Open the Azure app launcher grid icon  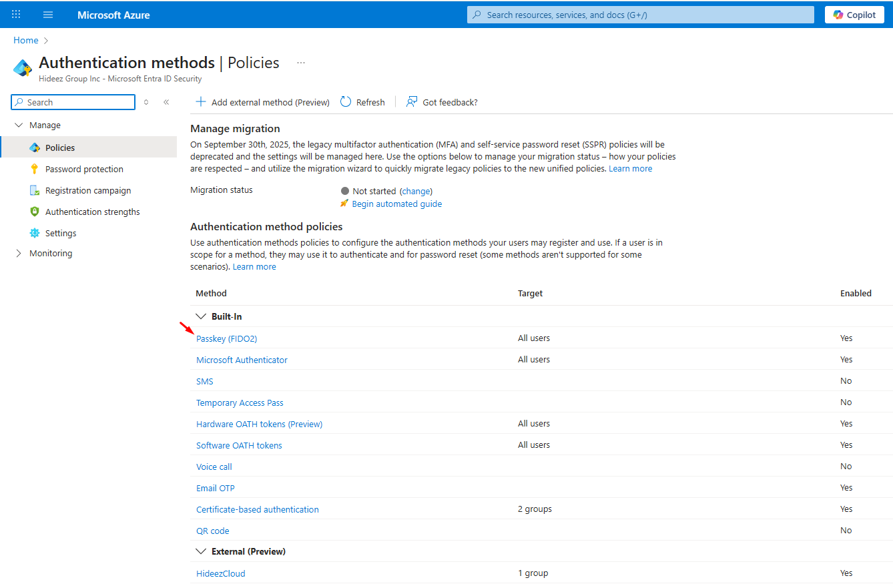click(16, 15)
